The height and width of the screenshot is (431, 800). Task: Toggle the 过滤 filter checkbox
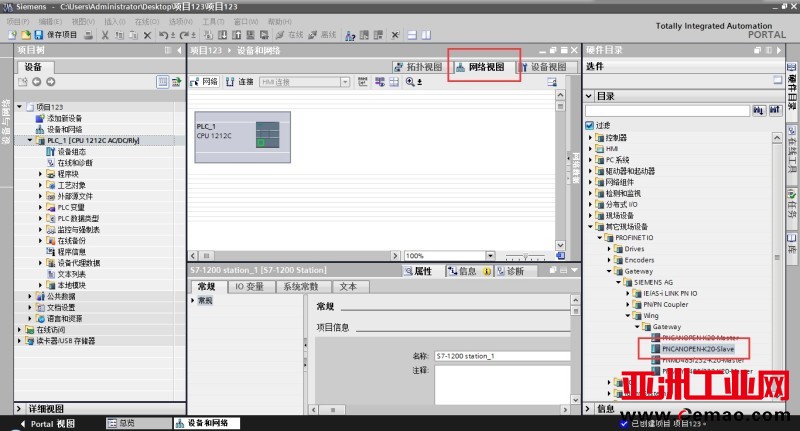click(590, 125)
